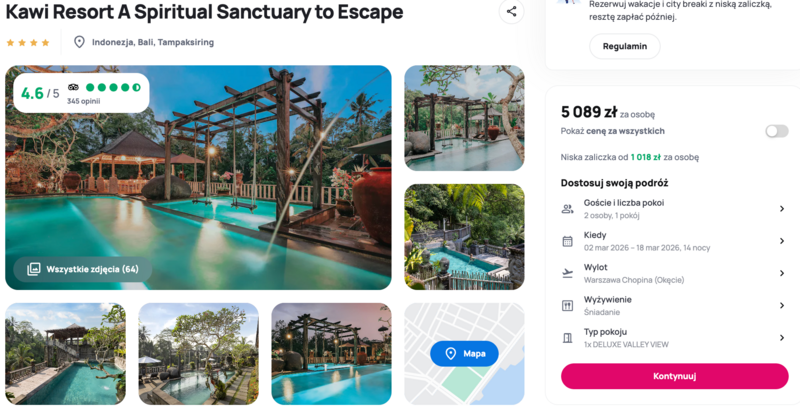Click the TripAdvisor owl rating icon
Image resolution: width=800 pixels, height=415 pixels.
point(74,87)
